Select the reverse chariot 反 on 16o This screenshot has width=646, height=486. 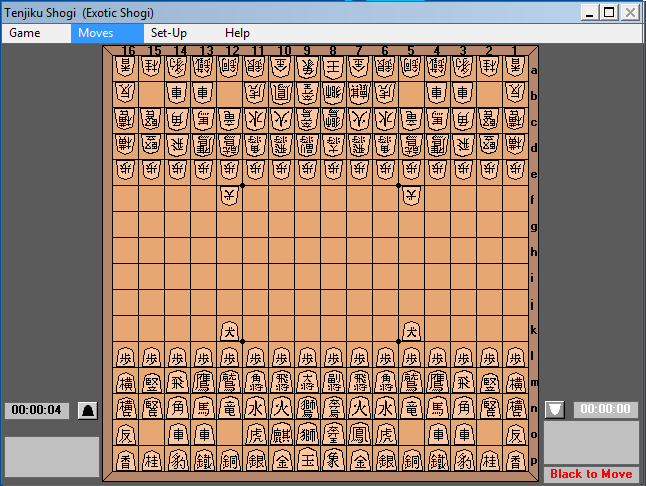pyautogui.click(x=125, y=434)
